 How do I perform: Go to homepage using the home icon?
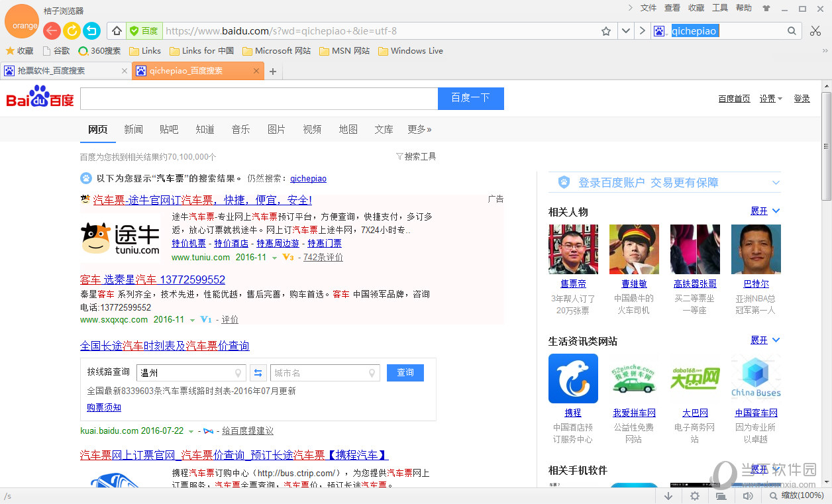[115, 30]
